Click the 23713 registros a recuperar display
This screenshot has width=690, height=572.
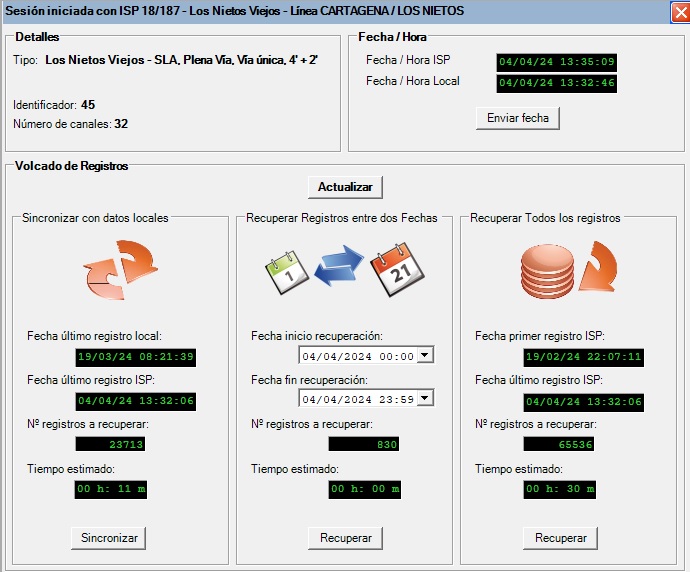pos(110,444)
